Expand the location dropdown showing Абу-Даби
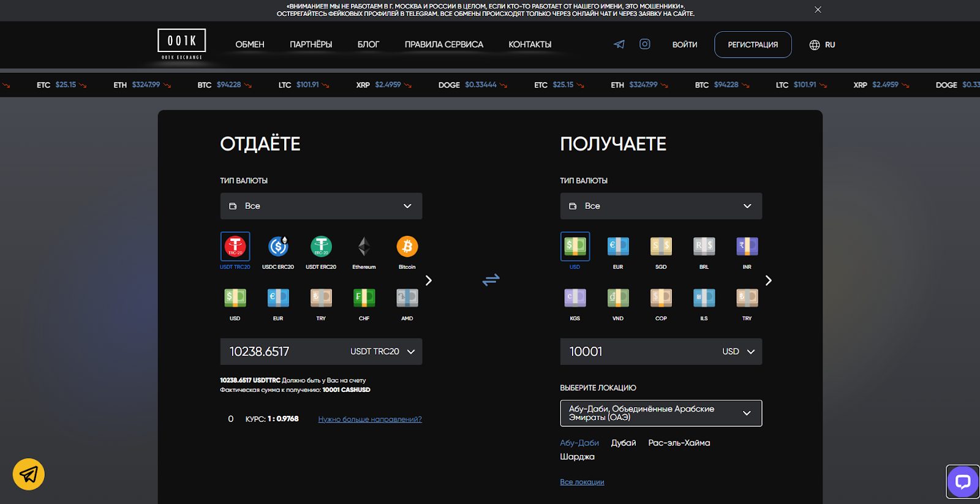980x504 pixels. [x=661, y=413]
